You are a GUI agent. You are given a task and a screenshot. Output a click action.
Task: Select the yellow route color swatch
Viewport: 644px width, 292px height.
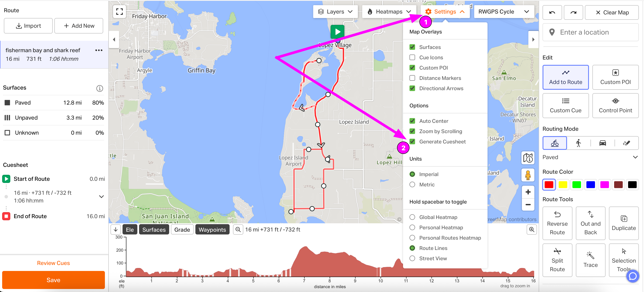click(x=563, y=184)
